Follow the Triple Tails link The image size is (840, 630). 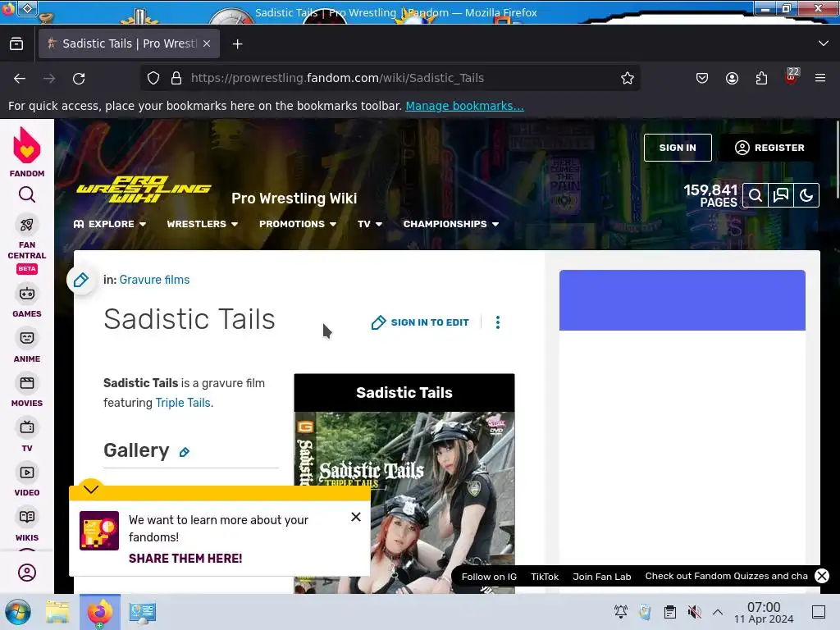click(183, 403)
